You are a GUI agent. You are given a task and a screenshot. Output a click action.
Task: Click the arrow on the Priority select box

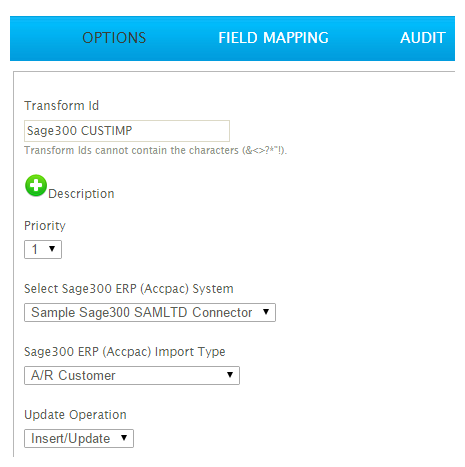52,249
